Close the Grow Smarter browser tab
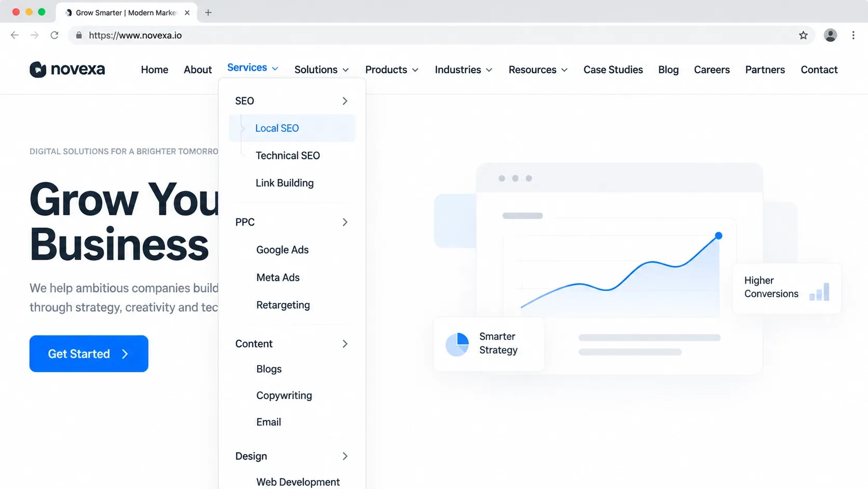 point(187,12)
